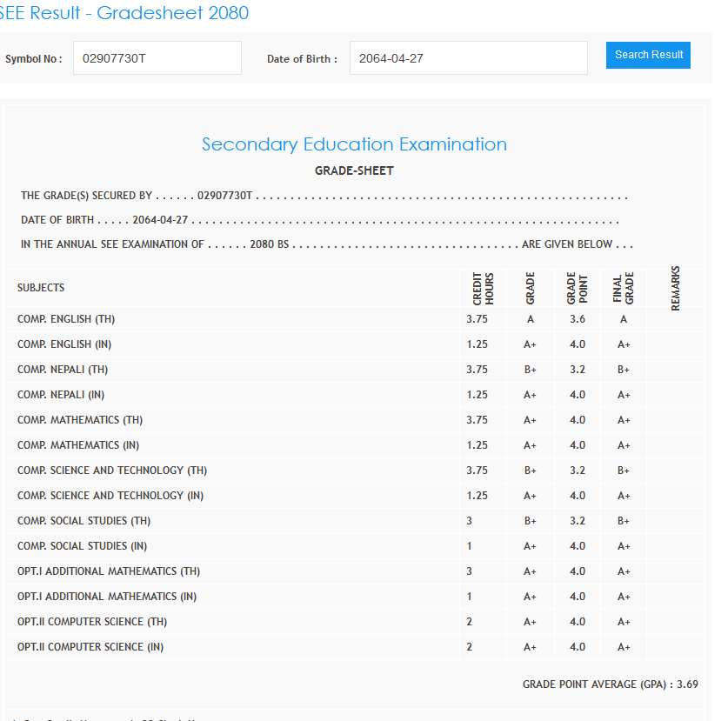The width and height of the screenshot is (728, 721).
Task: Select the GRADE-SHEET subtitle text
Action: point(354,171)
